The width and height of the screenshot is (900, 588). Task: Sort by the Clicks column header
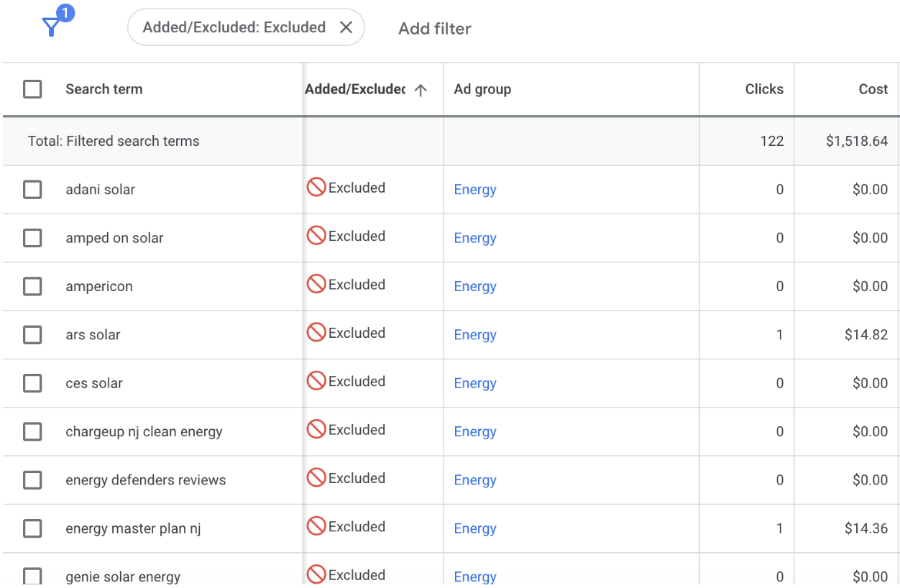(764, 89)
